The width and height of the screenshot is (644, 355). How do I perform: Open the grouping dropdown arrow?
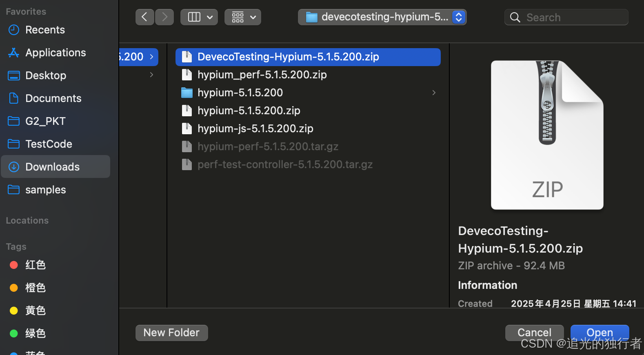coord(253,17)
